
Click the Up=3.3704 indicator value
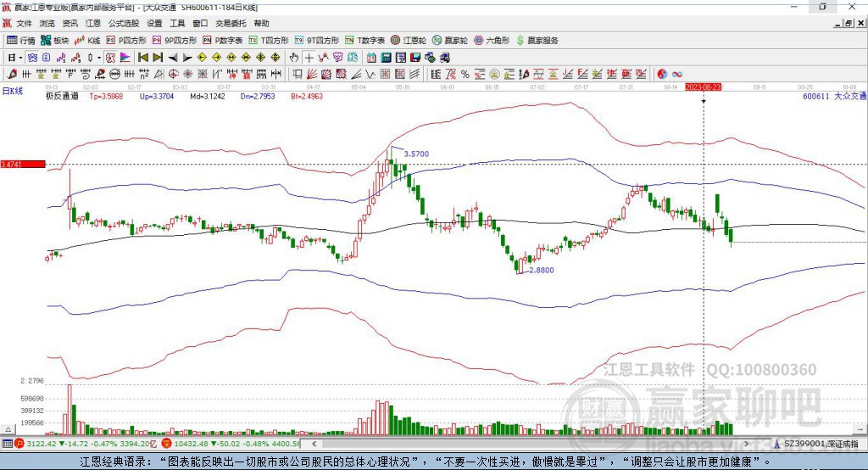(157, 96)
